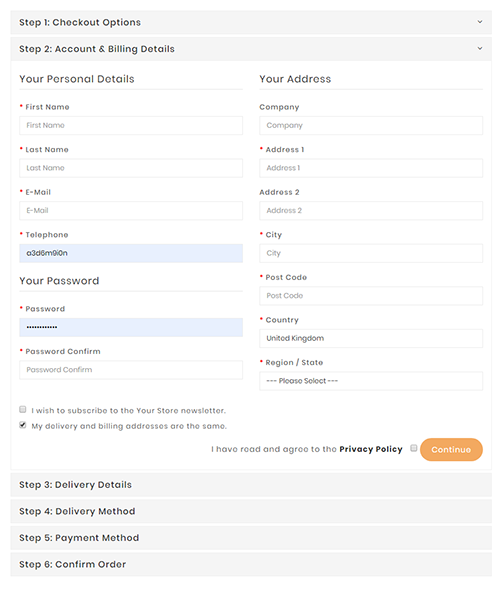Expand Step 3: Delivery Details section
Image resolution: width=504 pixels, height=589 pixels.
pos(251,485)
